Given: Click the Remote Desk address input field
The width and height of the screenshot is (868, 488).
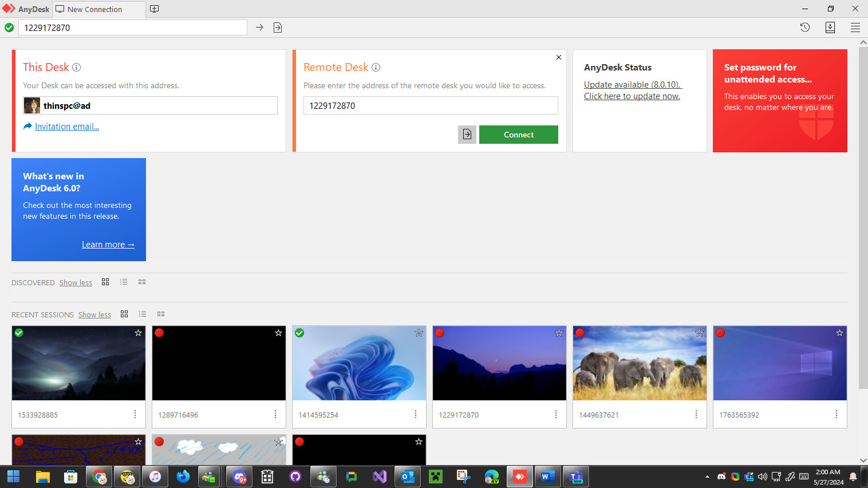Looking at the screenshot, I should click(x=430, y=105).
